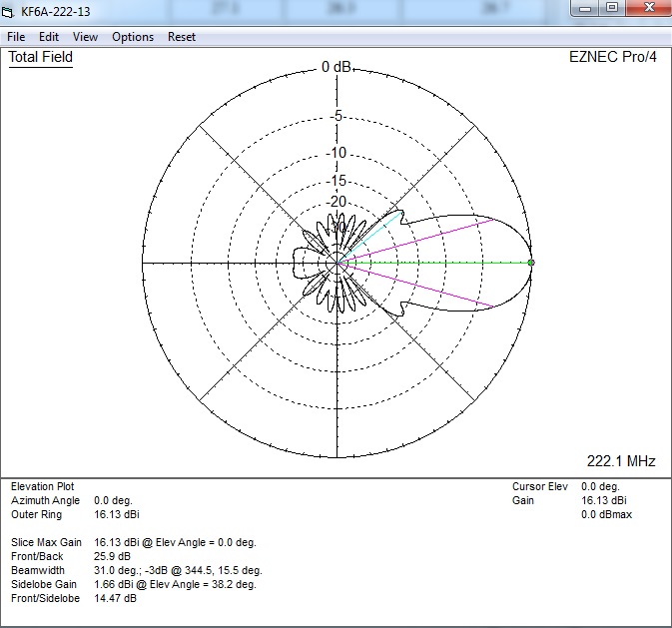Screen dimensions: 672x628
Task: Click the green cursor dot on outer ring
Action: (x=531, y=263)
